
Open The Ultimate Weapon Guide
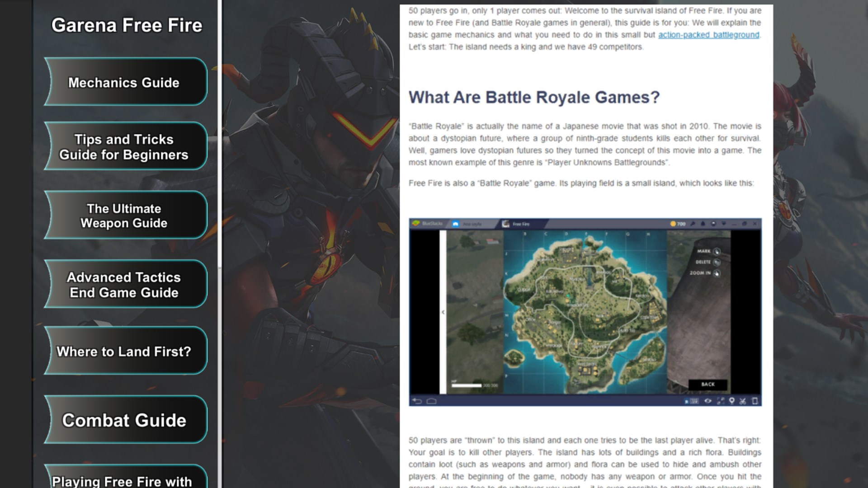point(125,216)
